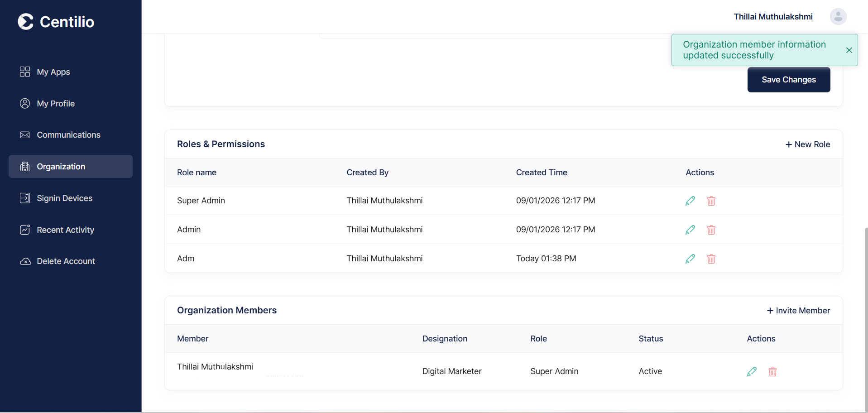The height and width of the screenshot is (413, 868).
Task: Remove Thillai Muthulakshmi from organization members
Action: pyautogui.click(x=773, y=371)
